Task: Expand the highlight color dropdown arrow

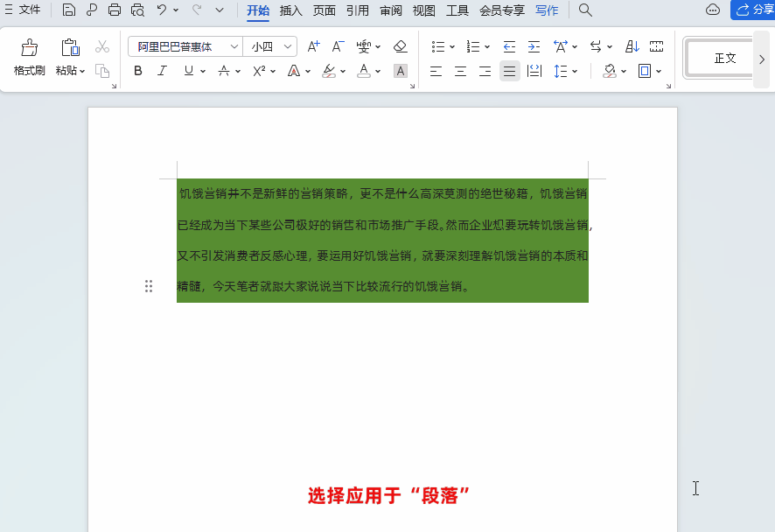Action: 343,72
